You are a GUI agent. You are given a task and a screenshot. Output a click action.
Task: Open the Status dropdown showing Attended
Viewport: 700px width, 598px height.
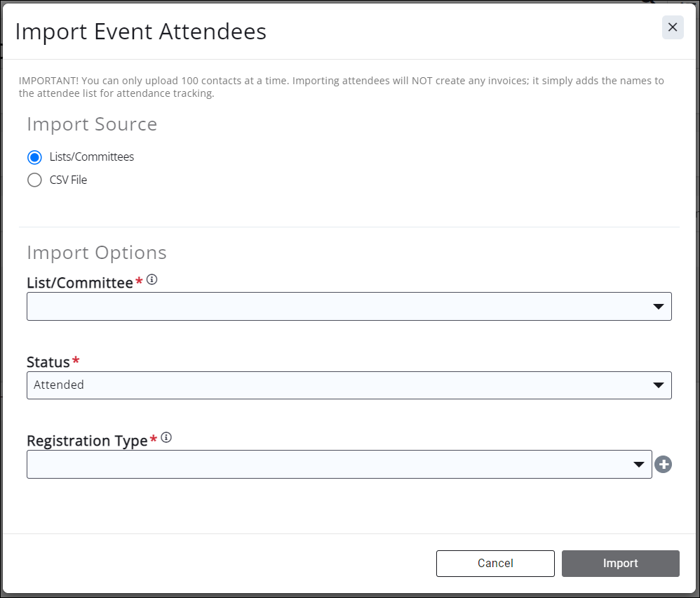click(337, 385)
